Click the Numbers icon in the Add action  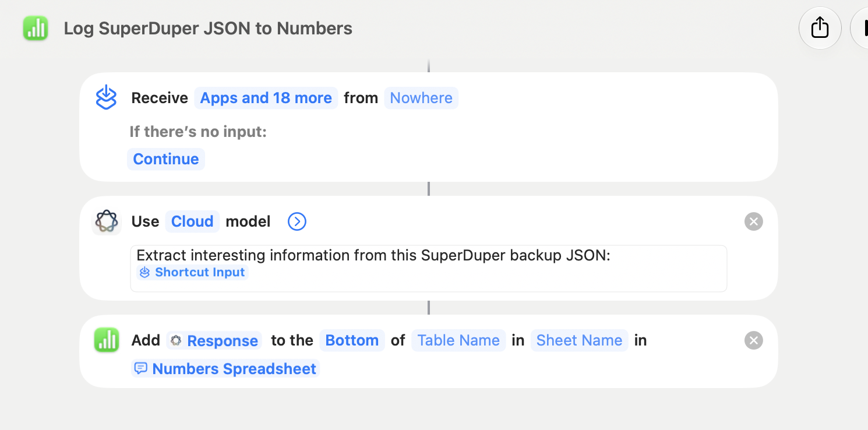tap(107, 340)
